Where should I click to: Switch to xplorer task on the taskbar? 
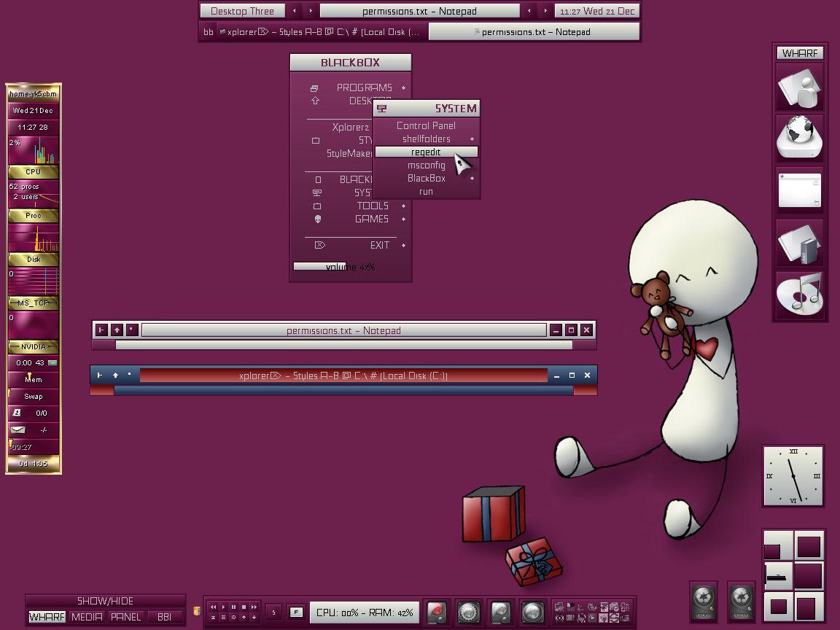(322, 32)
